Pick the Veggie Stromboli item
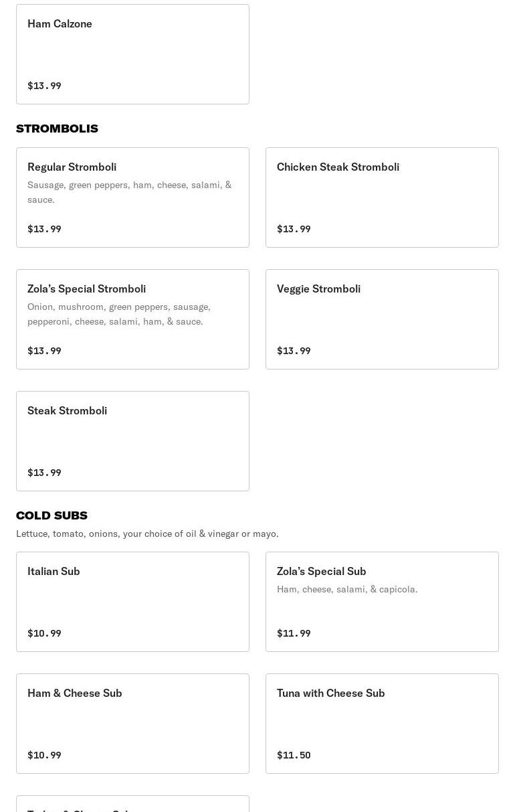The image size is (515, 812). click(382, 319)
